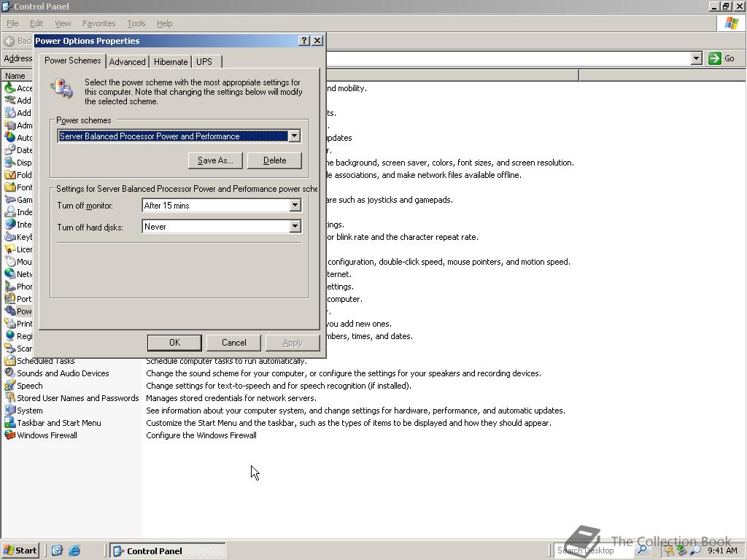The image size is (747, 560).
Task: Open the Favorites menu
Action: [x=99, y=23]
